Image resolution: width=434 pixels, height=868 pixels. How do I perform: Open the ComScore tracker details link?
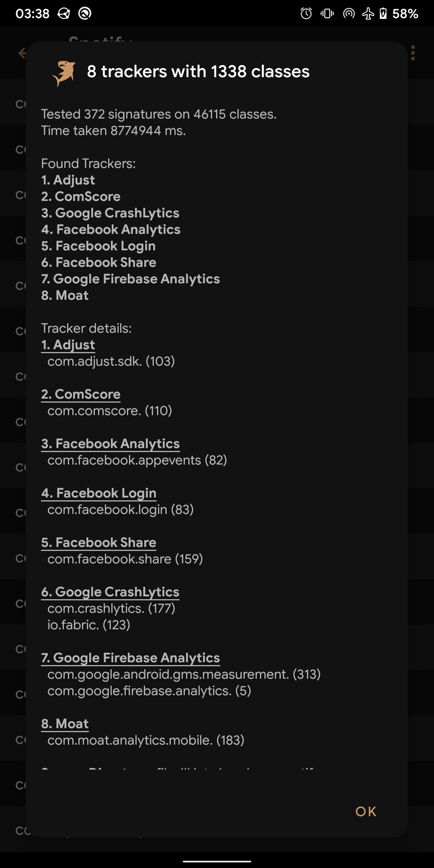click(81, 394)
